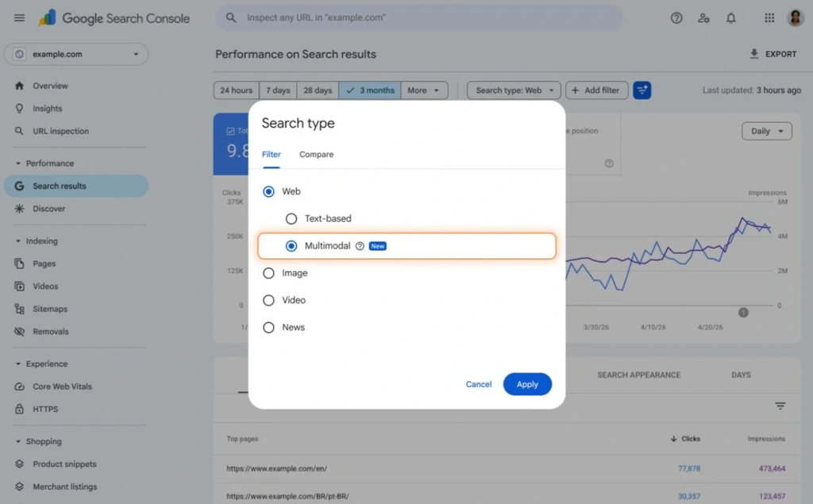The height and width of the screenshot is (504, 813).
Task: Click the Sitemaps icon
Action: (19, 309)
